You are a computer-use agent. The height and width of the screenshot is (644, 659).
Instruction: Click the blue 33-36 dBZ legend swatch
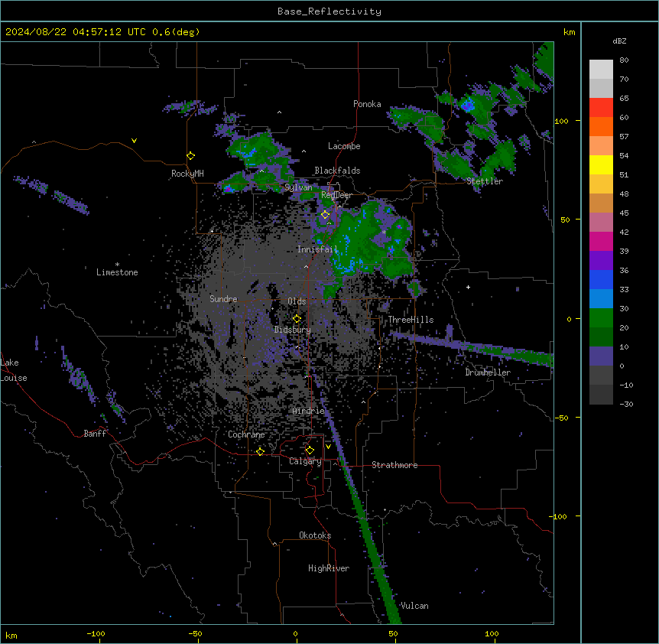point(601,279)
